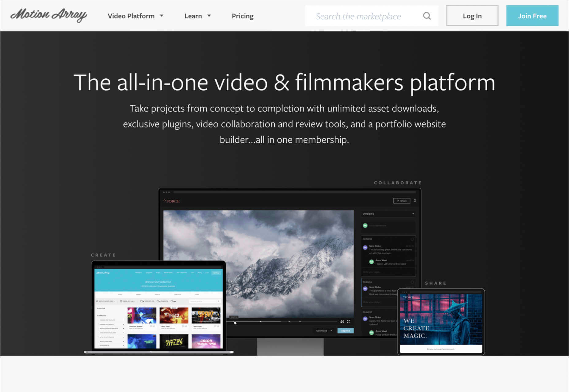Expand the Learn dropdown menu

[x=197, y=16]
